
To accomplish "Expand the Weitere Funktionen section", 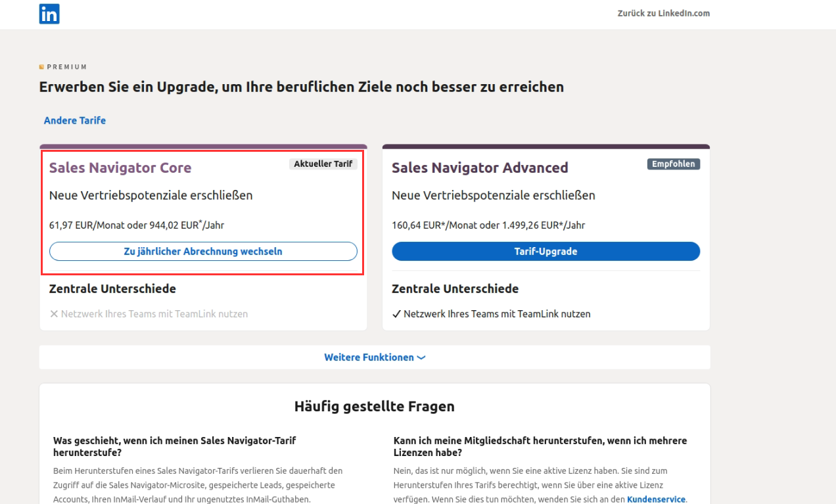I will click(x=375, y=357).
